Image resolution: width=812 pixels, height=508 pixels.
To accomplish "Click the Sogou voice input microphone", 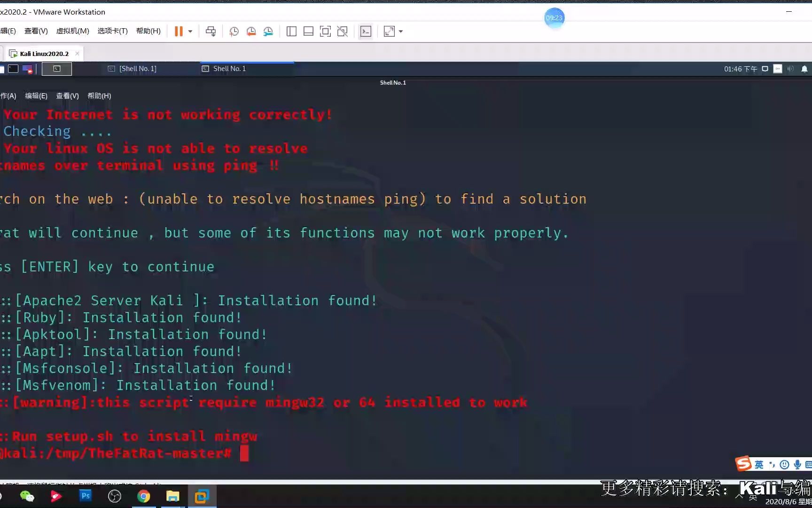I will (x=797, y=465).
